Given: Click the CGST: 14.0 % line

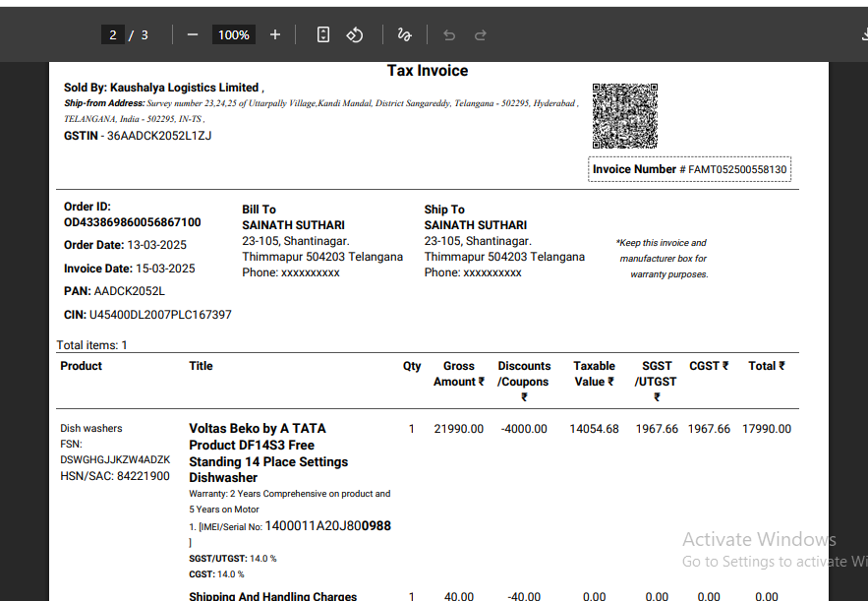Looking at the screenshot, I should pos(216,574).
